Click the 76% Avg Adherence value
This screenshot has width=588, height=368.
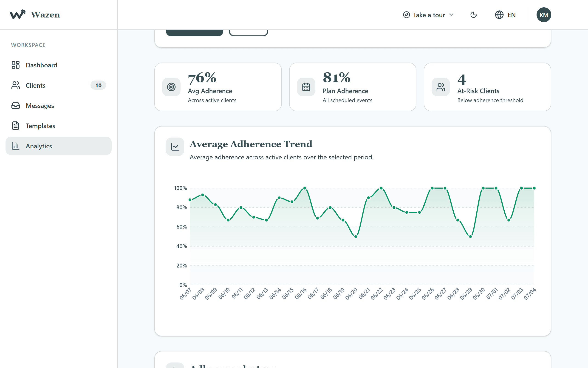click(202, 78)
